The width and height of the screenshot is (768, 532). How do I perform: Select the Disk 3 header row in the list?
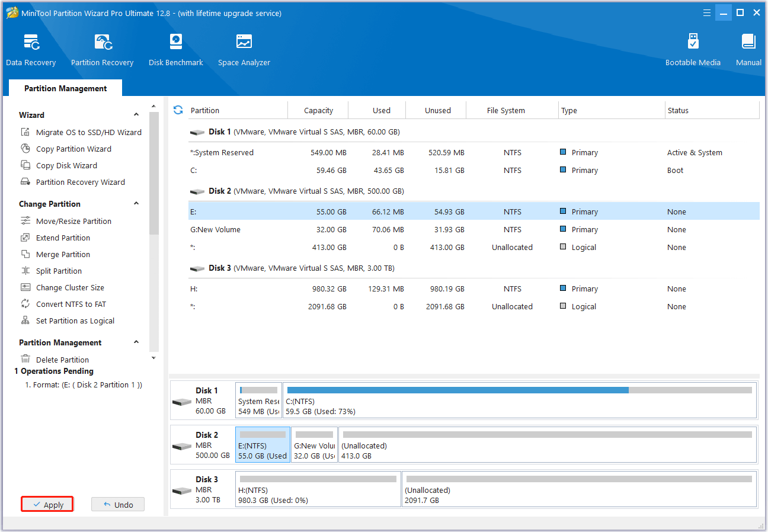tap(474, 268)
